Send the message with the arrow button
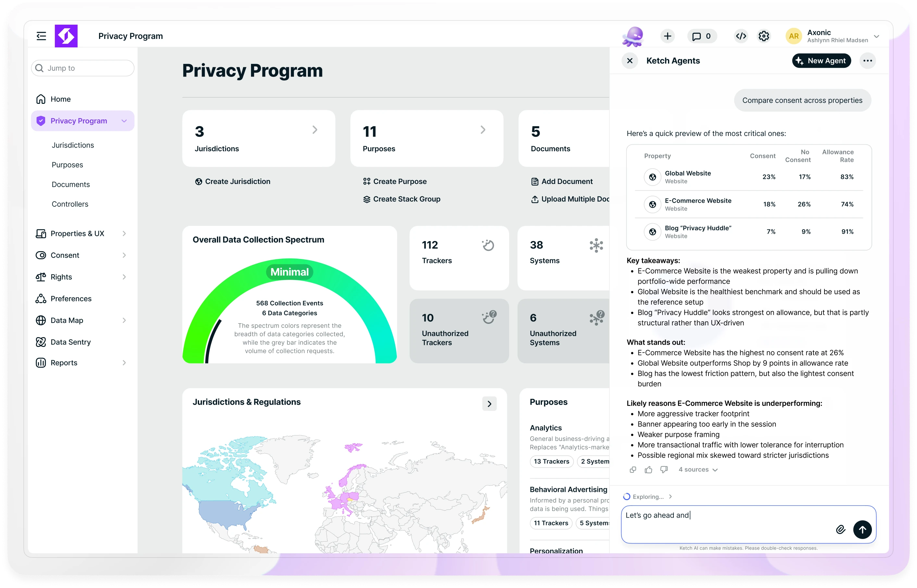 coord(862,530)
